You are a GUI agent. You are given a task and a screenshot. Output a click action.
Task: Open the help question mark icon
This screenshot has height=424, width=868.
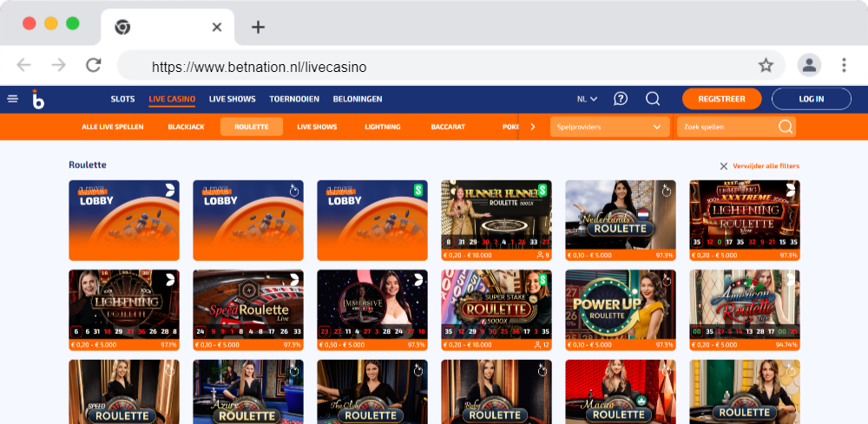point(621,99)
